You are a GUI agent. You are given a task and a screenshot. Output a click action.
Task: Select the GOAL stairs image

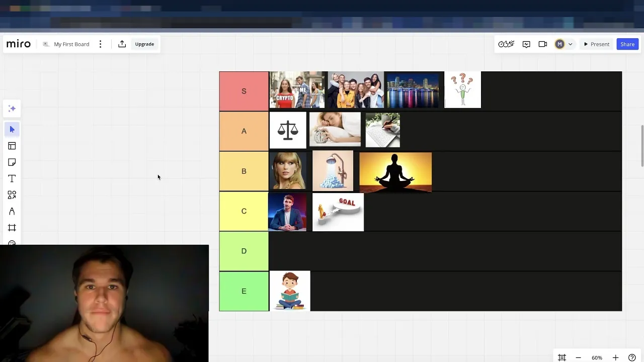pyautogui.click(x=338, y=212)
